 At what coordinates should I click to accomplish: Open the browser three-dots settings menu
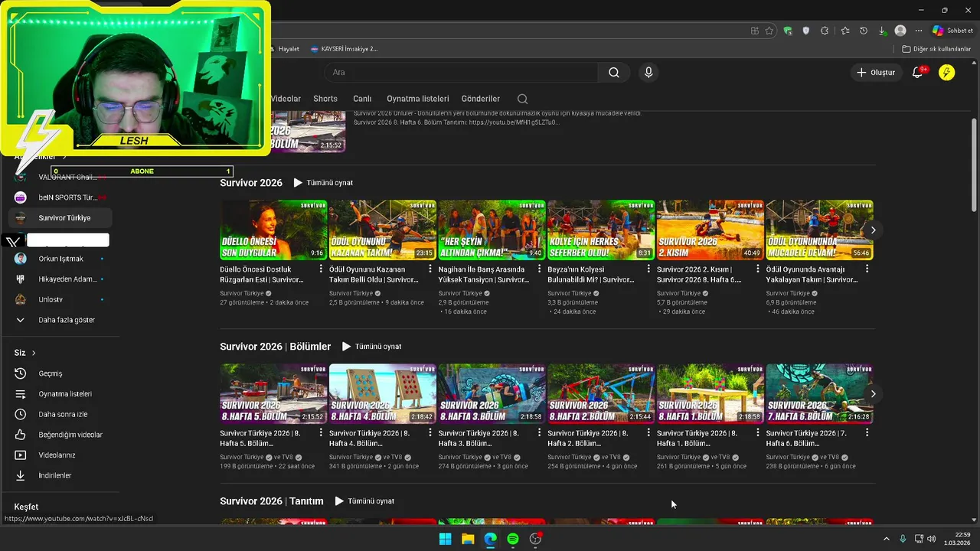point(919,31)
